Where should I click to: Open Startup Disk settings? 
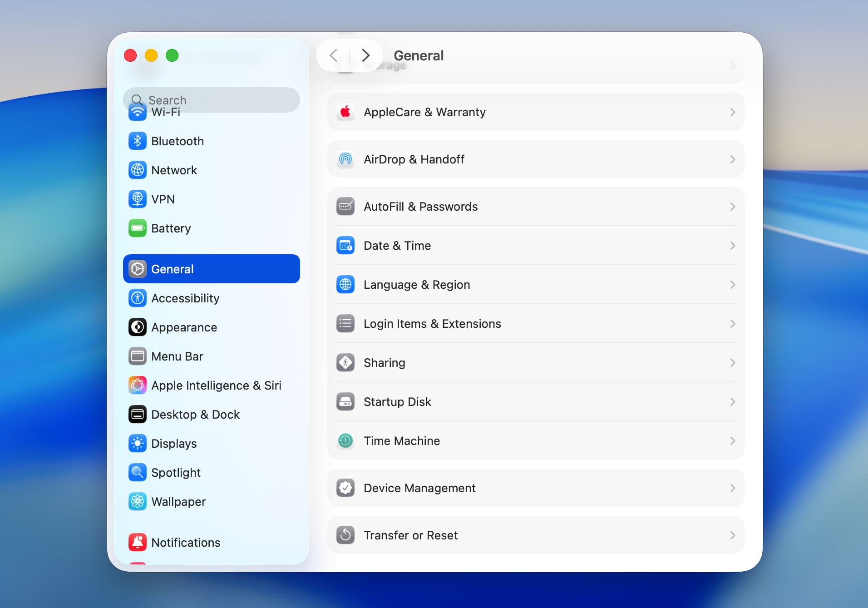coord(536,402)
